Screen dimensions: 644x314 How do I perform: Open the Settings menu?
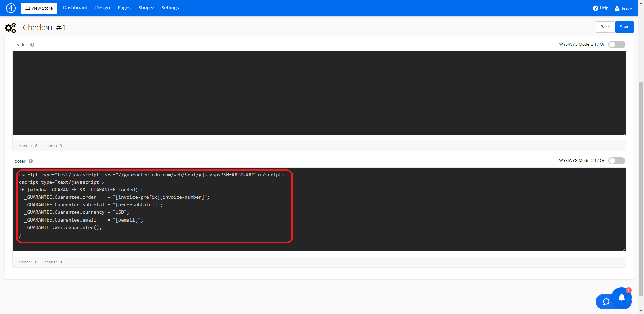tap(170, 8)
